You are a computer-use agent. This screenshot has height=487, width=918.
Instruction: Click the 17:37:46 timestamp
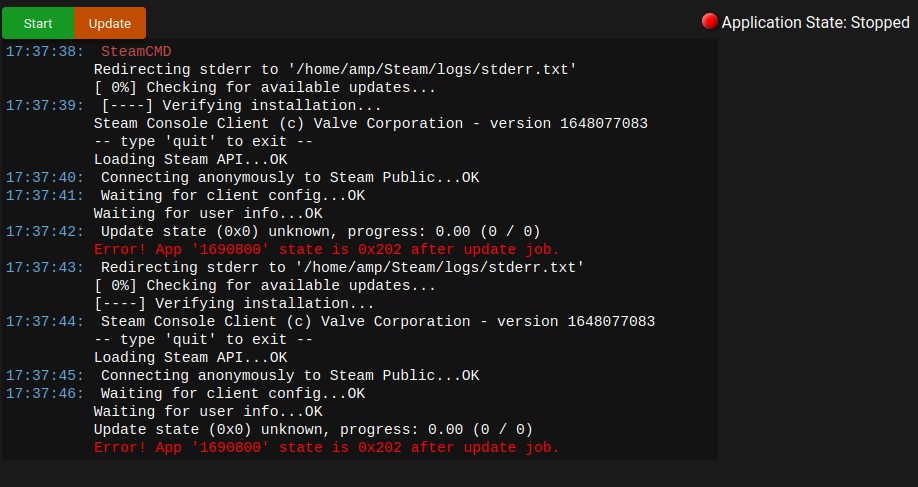(x=44, y=393)
